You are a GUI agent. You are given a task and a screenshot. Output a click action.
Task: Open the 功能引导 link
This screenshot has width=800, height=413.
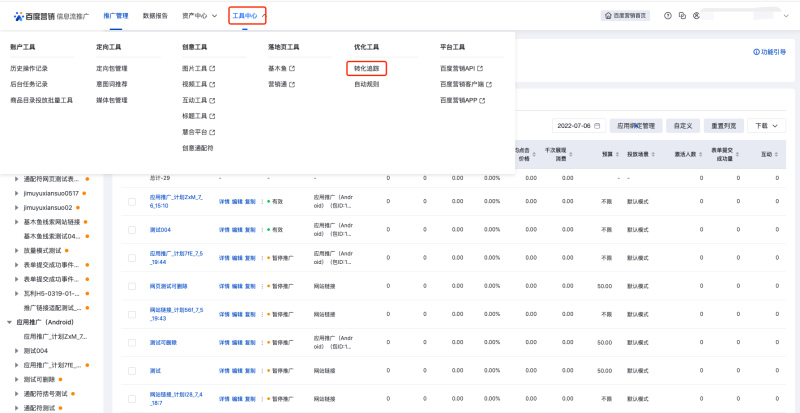coord(769,52)
